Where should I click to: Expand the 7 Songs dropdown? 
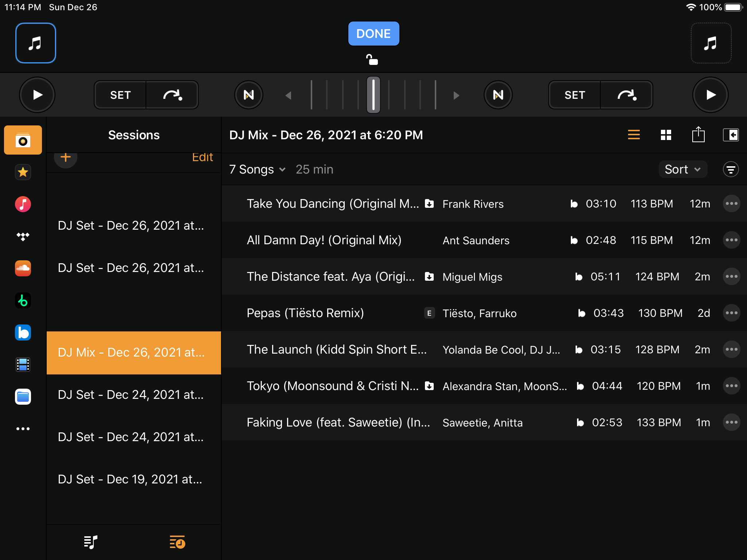[x=257, y=170]
